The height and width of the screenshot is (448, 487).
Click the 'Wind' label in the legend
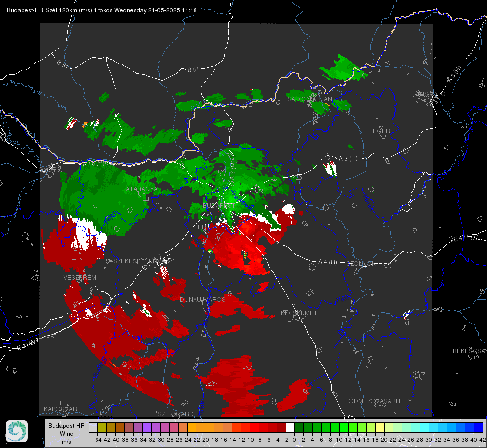coord(67,434)
